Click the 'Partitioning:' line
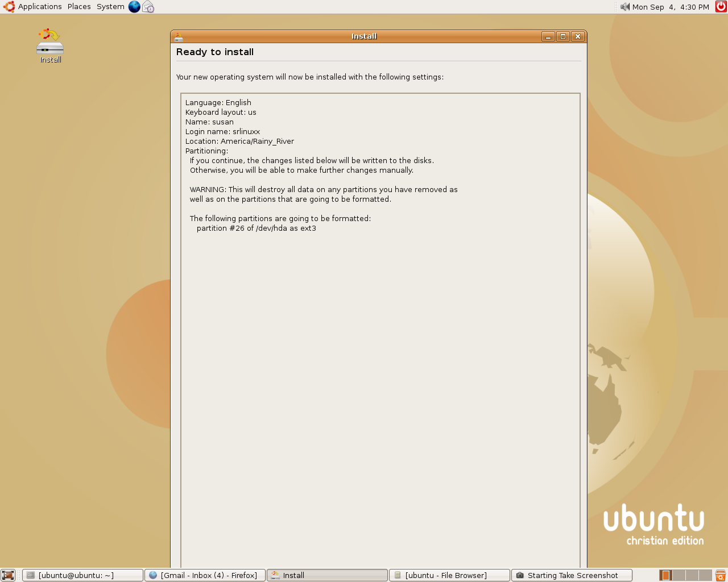The image size is (728, 582). [206, 151]
